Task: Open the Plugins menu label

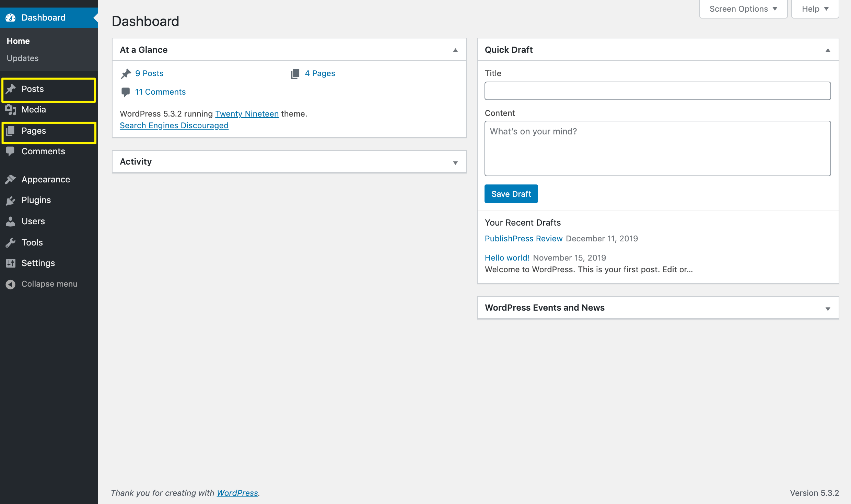Action: [36, 200]
